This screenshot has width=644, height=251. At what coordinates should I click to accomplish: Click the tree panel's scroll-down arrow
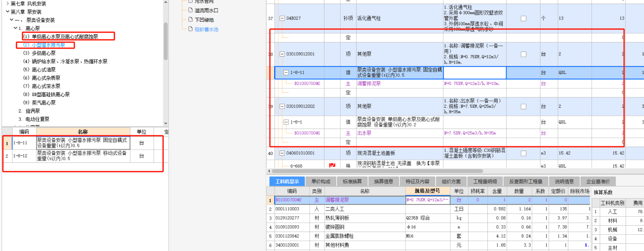click(166, 123)
